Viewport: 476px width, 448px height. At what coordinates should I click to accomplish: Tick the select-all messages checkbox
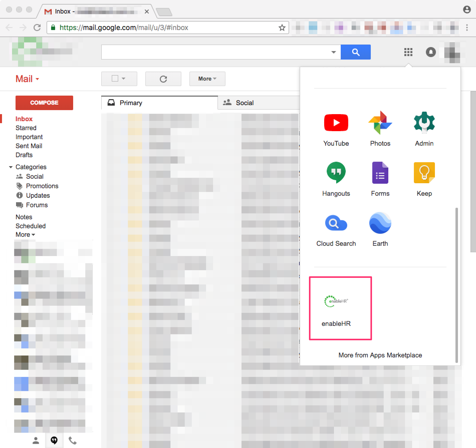point(115,78)
